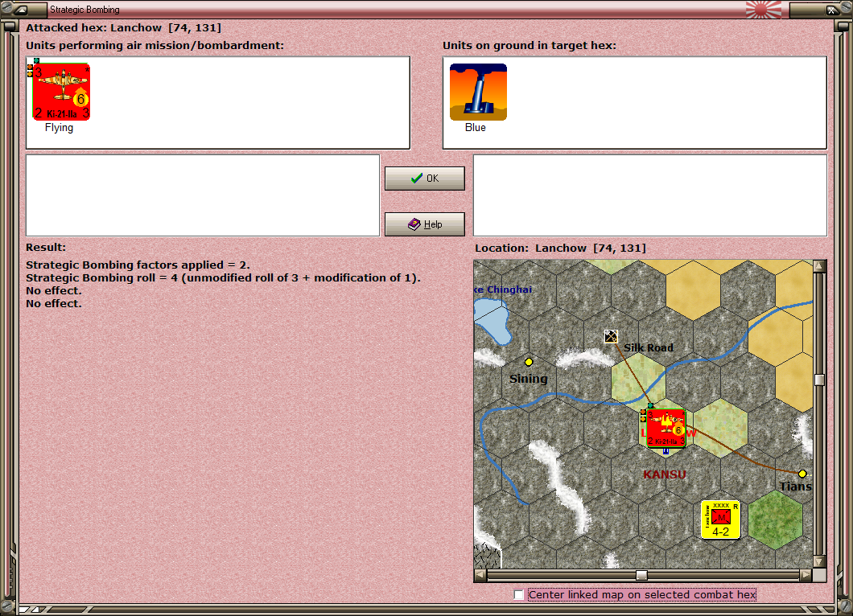Click Sining's yellow city dot

pyautogui.click(x=530, y=360)
